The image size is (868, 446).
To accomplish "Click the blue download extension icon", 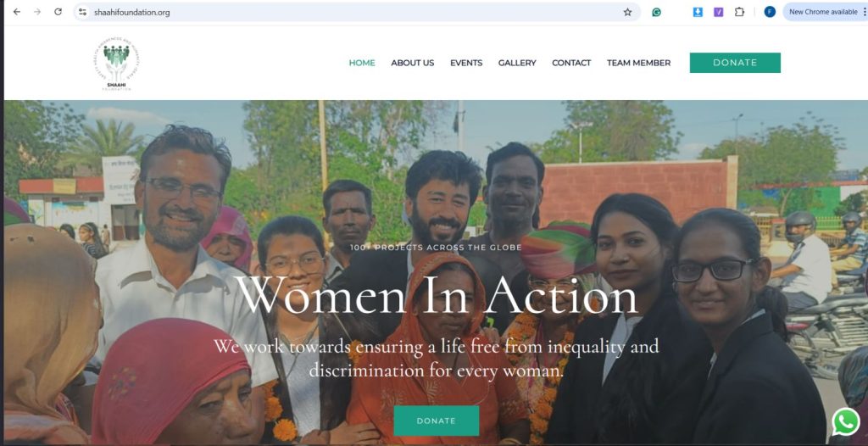I will pos(698,12).
